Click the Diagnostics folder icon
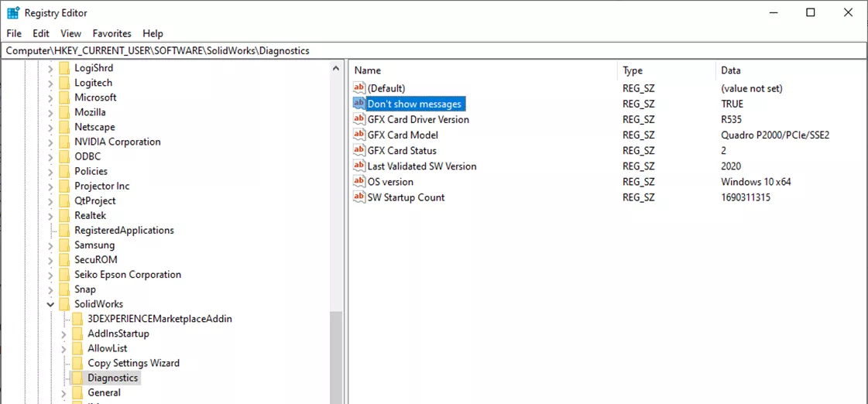Image resolution: width=868 pixels, height=404 pixels. click(x=78, y=378)
